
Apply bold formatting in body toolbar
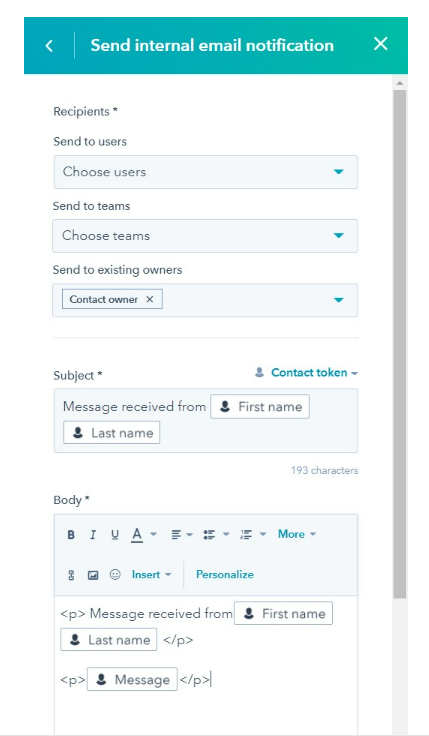pyautogui.click(x=71, y=535)
